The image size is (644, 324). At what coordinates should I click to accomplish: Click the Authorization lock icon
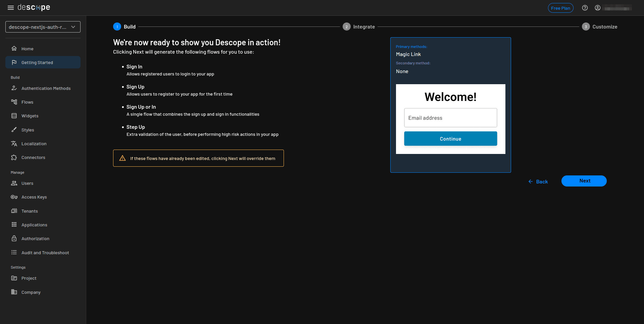click(14, 238)
